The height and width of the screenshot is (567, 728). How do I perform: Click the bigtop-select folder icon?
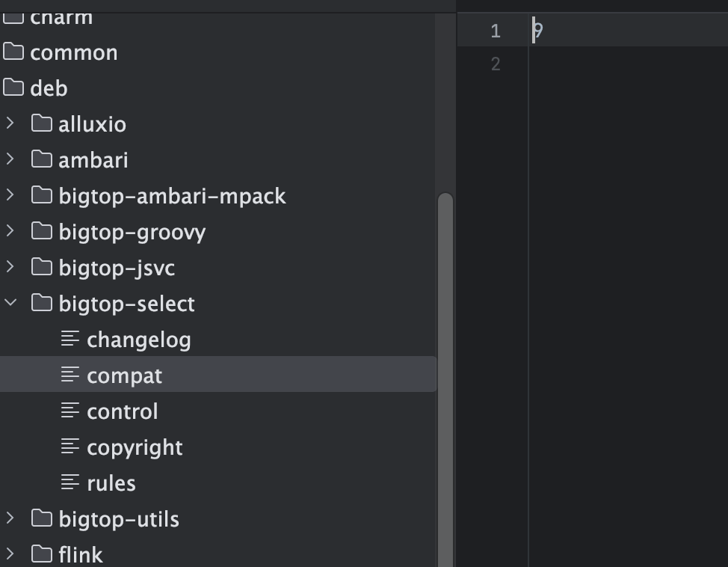pos(42,302)
